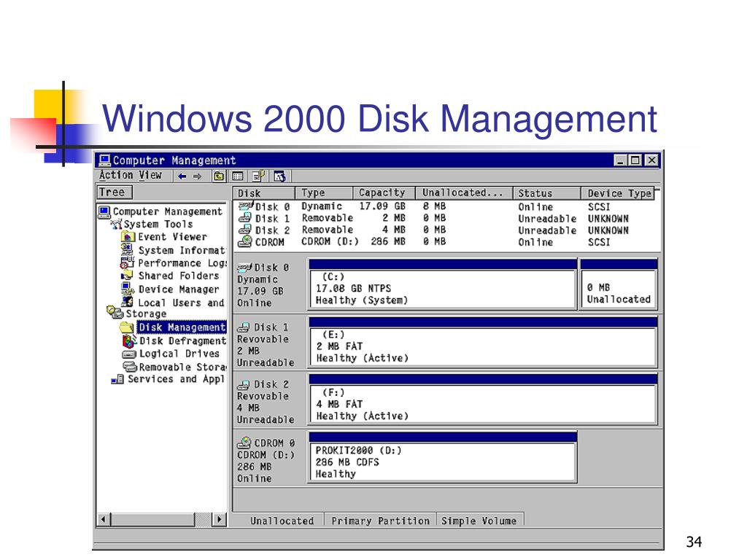Screen dimensions: 747x560
Task: Select the Disk 1 row icon in list
Action: tap(245, 218)
